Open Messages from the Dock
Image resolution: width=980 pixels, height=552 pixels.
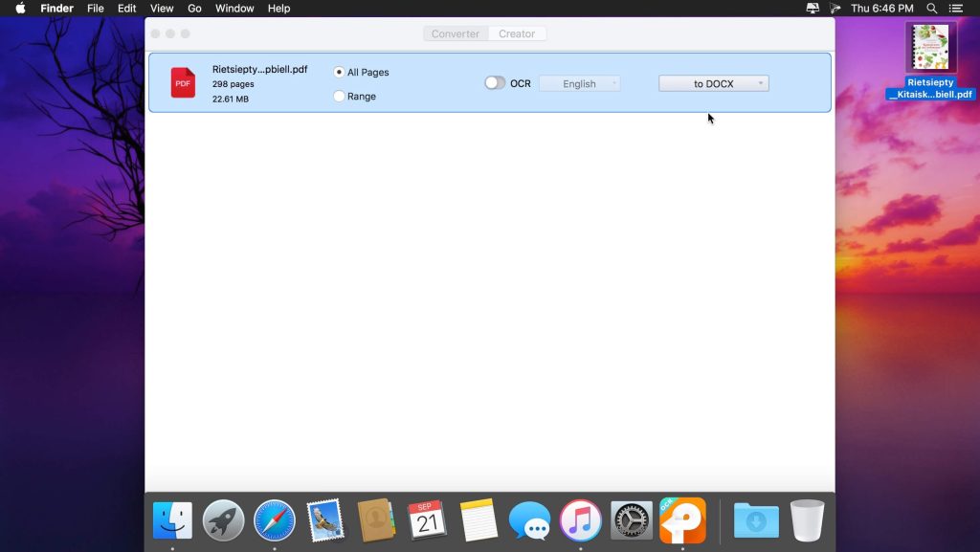[x=529, y=520]
